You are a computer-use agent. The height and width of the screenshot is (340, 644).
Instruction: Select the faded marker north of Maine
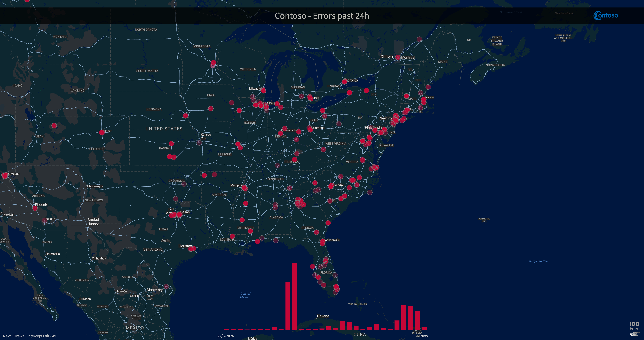point(419,39)
